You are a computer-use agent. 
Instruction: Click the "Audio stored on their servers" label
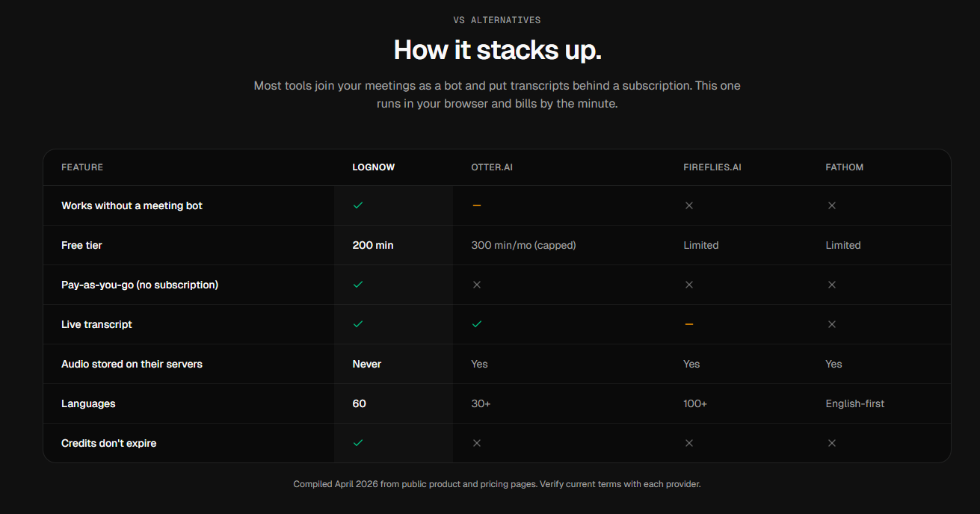(132, 364)
